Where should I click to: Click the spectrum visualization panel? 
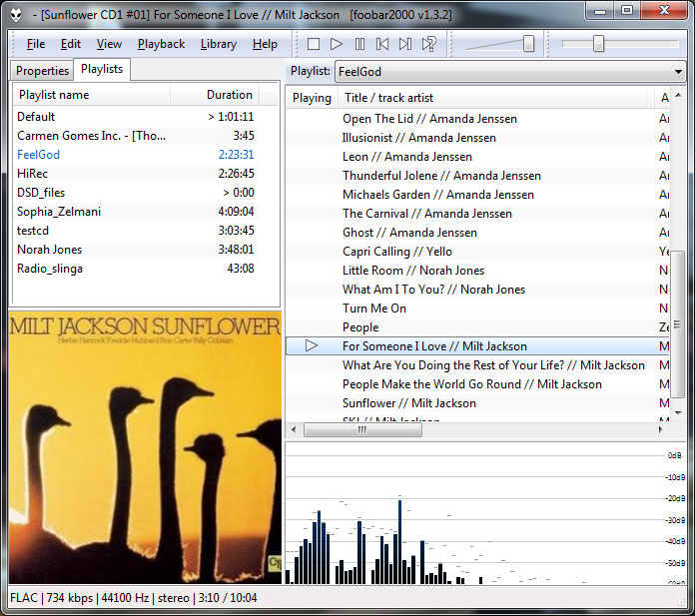pos(485,513)
